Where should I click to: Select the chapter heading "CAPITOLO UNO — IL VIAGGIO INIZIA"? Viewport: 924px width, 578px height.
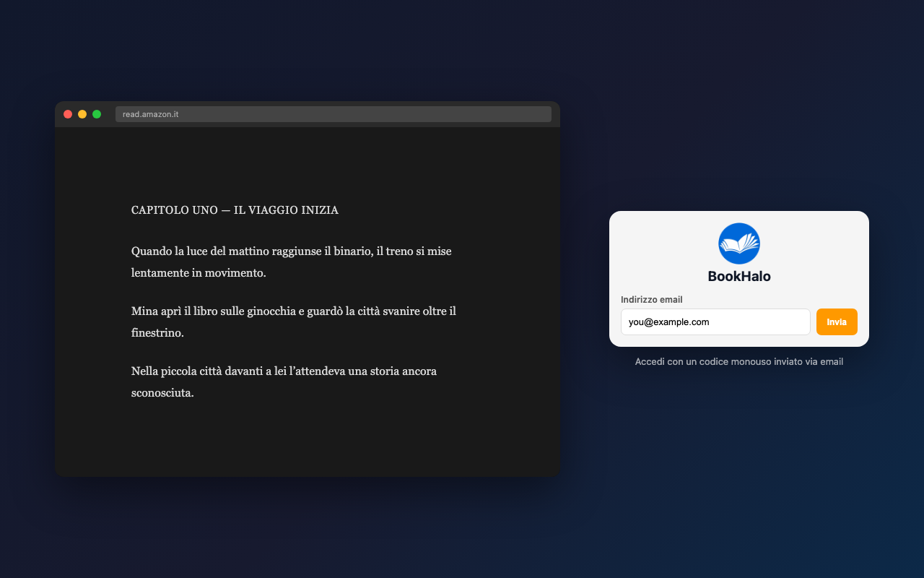[235, 210]
